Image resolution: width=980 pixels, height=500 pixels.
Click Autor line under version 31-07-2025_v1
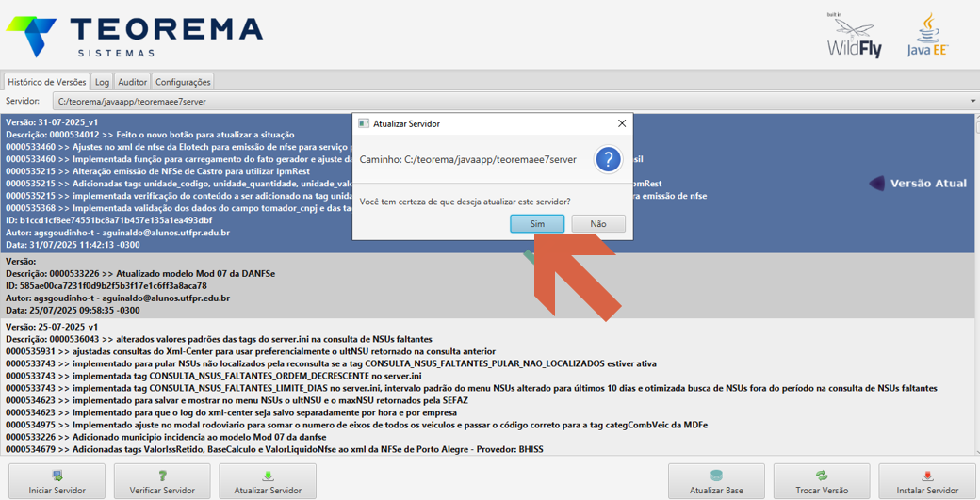[118, 233]
